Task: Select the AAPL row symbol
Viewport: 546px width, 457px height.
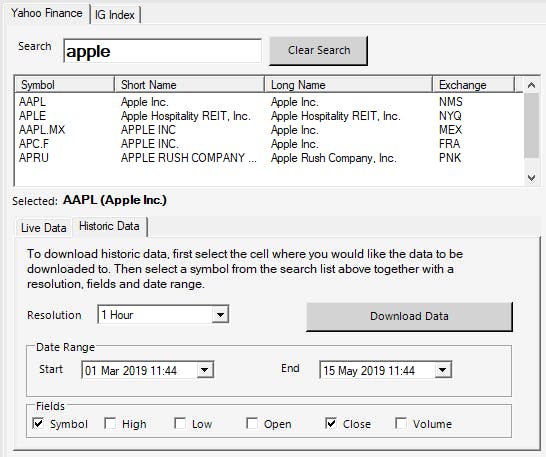Action: pos(32,102)
